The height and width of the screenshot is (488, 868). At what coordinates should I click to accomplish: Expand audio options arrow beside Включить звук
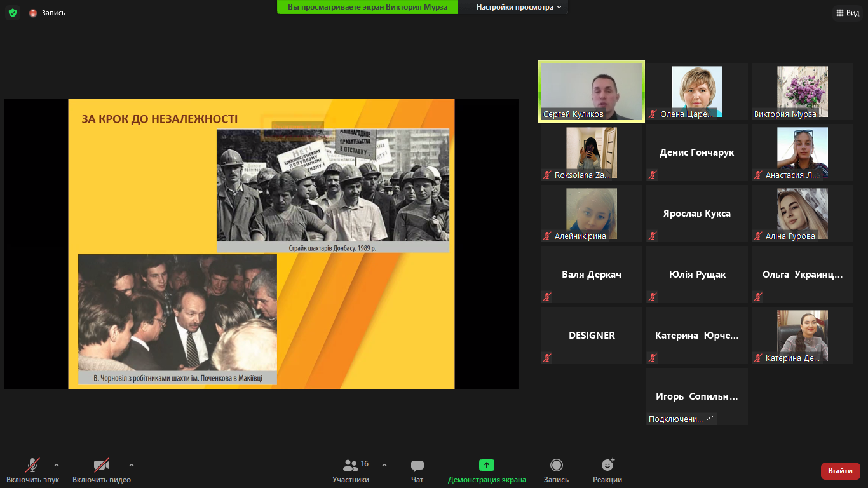click(x=57, y=465)
